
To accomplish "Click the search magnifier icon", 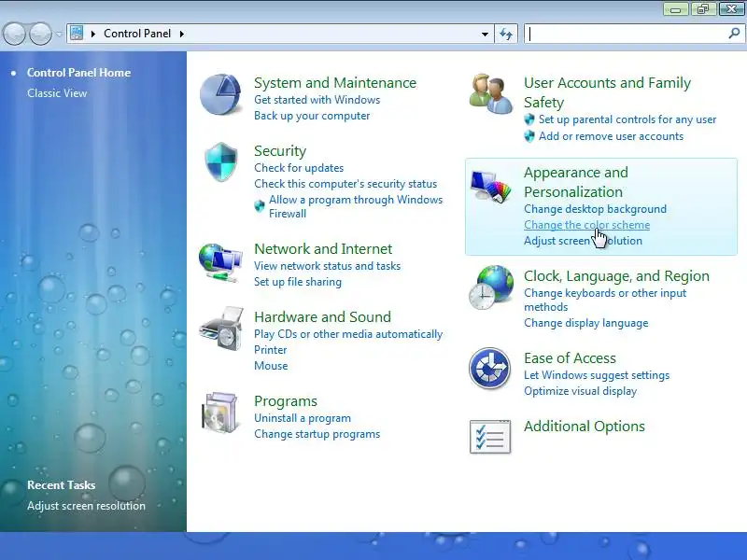I will [734, 34].
